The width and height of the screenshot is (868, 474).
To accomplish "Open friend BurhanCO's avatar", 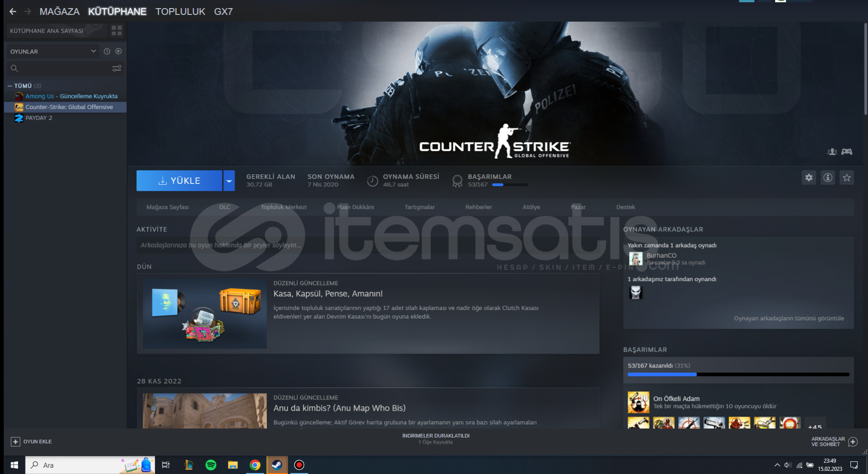I will click(636, 258).
